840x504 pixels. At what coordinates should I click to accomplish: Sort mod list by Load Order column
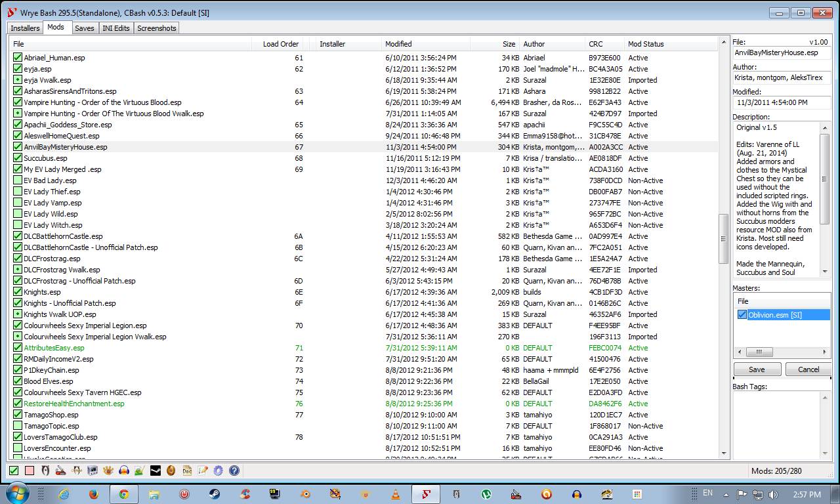280,44
